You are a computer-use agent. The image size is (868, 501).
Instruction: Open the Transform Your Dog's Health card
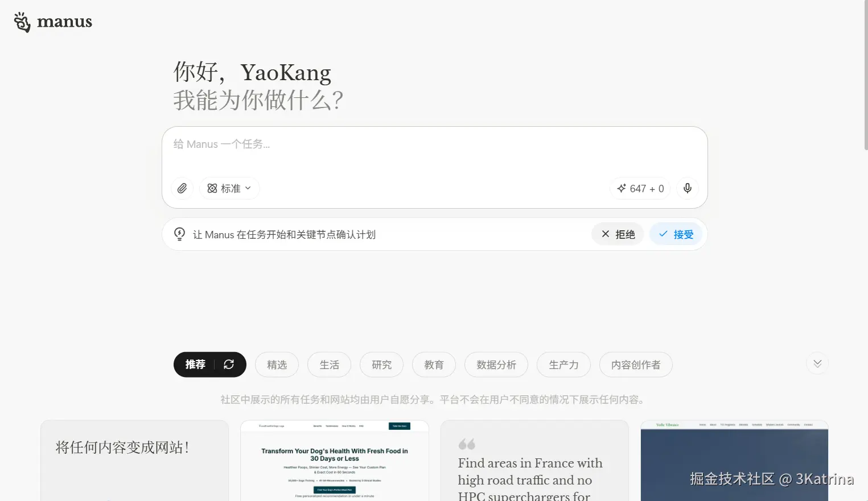click(335, 461)
